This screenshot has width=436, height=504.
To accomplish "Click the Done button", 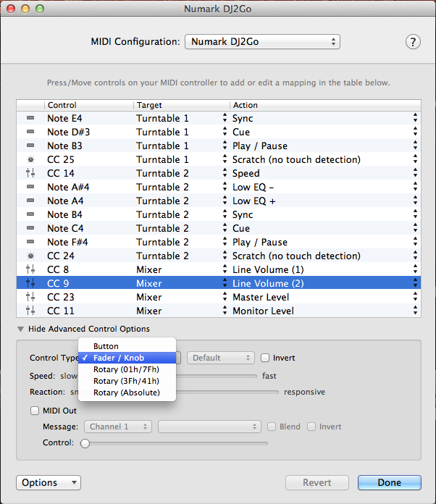I will coord(390,482).
